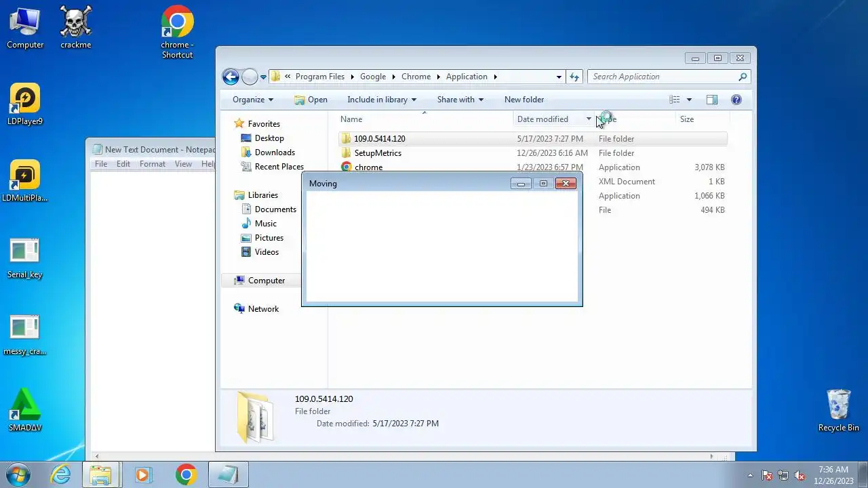Viewport: 868px width, 488px height.
Task: Click the Forward navigation arrow in Explorer
Action: coord(250,77)
